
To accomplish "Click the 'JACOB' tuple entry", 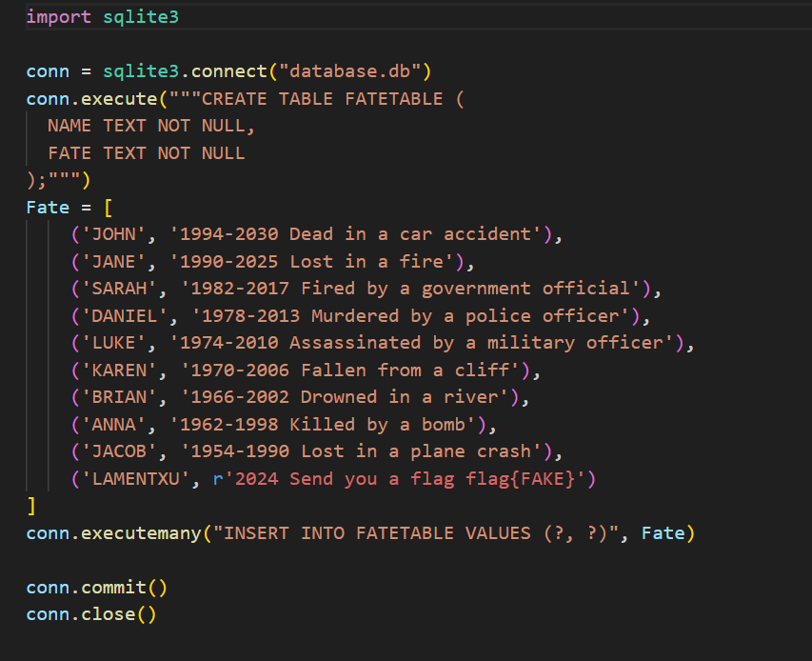I will click(317, 451).
